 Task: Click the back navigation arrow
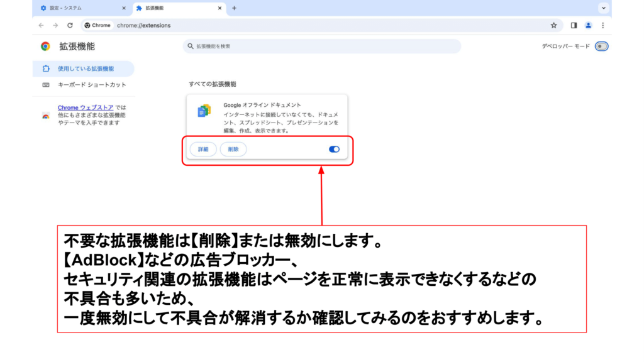coord(41,25)
